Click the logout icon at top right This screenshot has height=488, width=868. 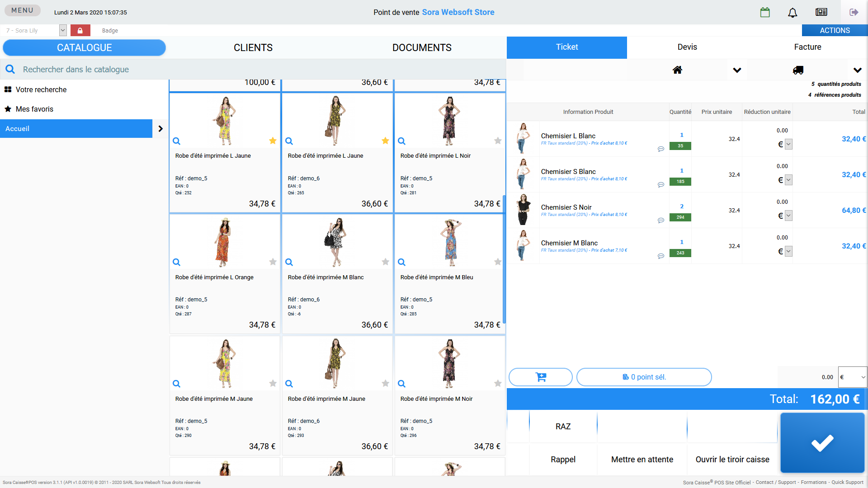[854, 12]
